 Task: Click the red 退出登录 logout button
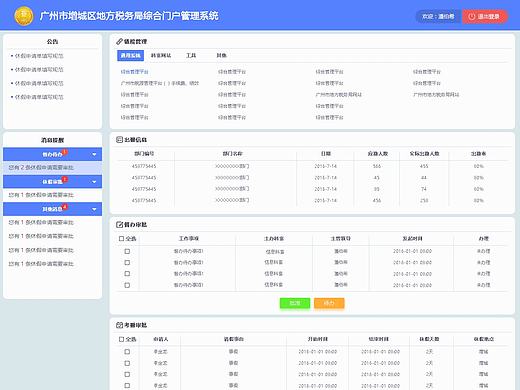pyautogui.click(x=485, y=16)
